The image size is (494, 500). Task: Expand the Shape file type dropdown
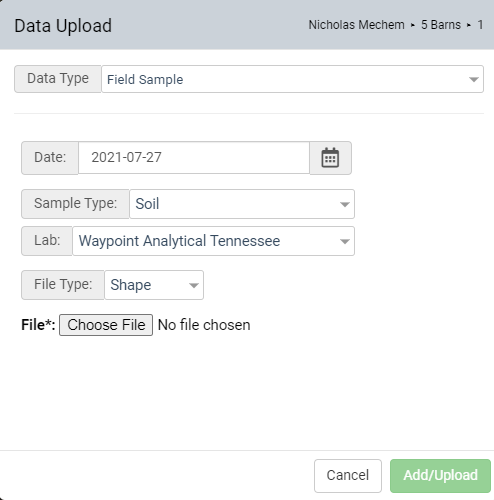[154, 285]
